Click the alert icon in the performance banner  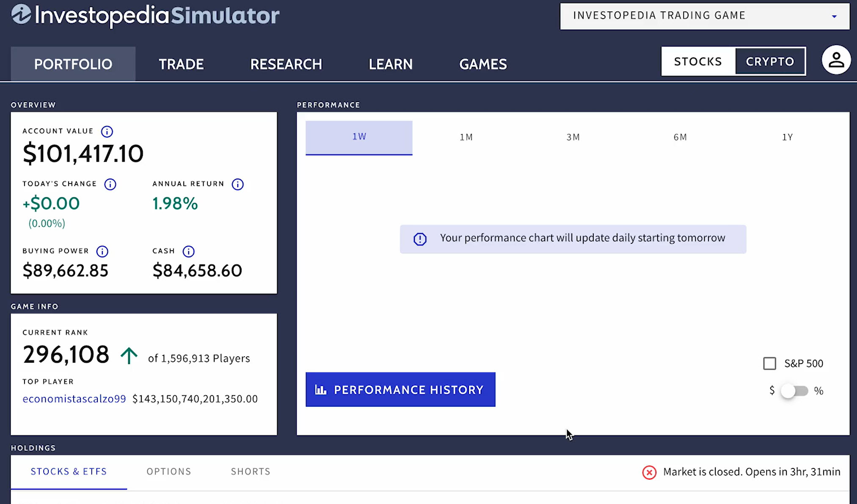point(419,239)
